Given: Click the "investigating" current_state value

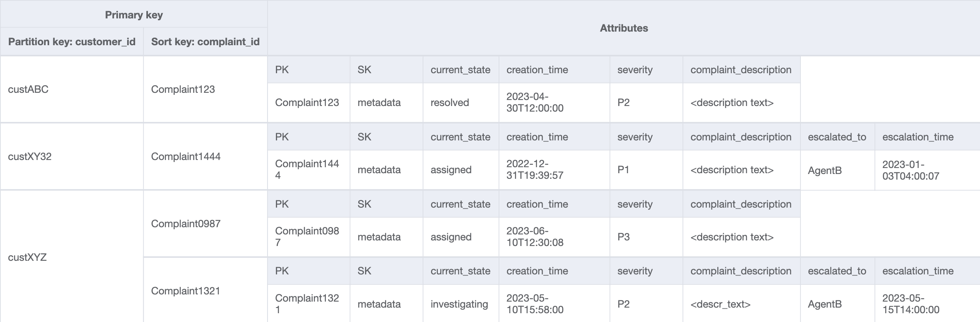Looking at the screenshot, I should click(x=459, y=304).
